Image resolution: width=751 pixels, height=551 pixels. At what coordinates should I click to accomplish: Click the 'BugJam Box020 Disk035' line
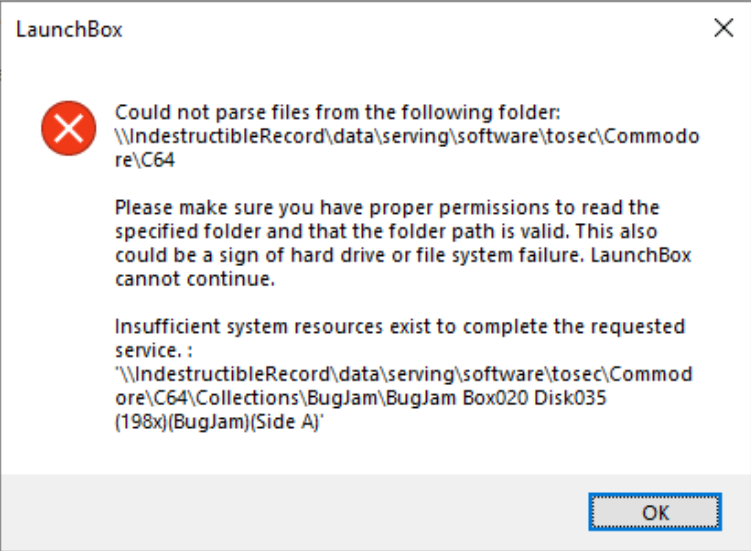[x=361, y=398]
